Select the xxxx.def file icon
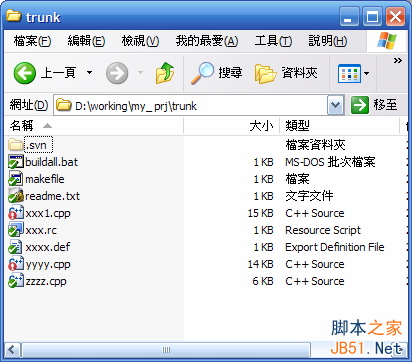Viewport: 412px width, 362px height. [15, 247]
